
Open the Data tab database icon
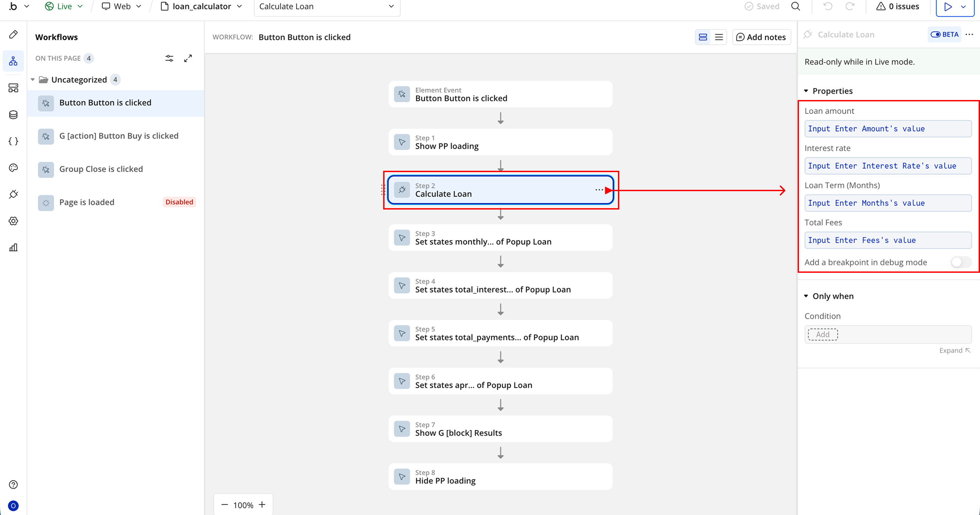(x=13, y=115)
